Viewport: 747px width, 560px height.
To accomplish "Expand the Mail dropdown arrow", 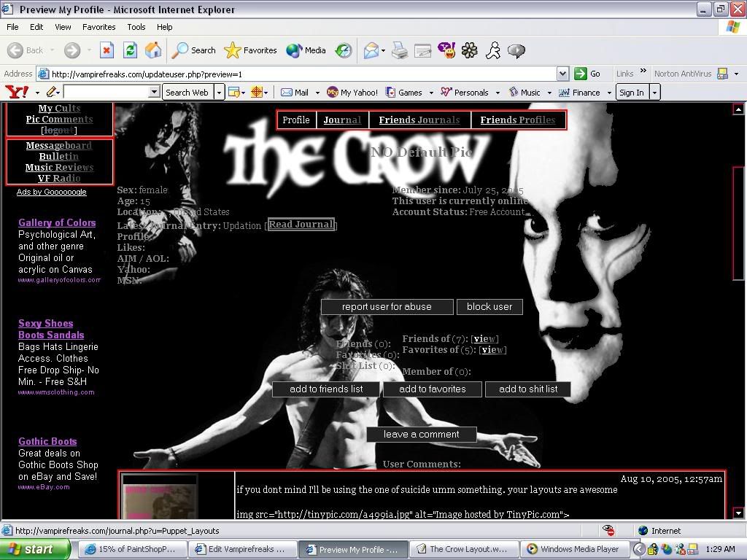I will click(x=318, y=93).
